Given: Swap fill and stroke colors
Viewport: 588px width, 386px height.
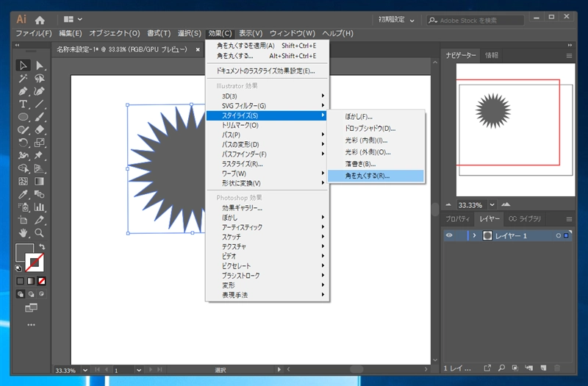Looking at the screenshot, I should tap(43, 246).
